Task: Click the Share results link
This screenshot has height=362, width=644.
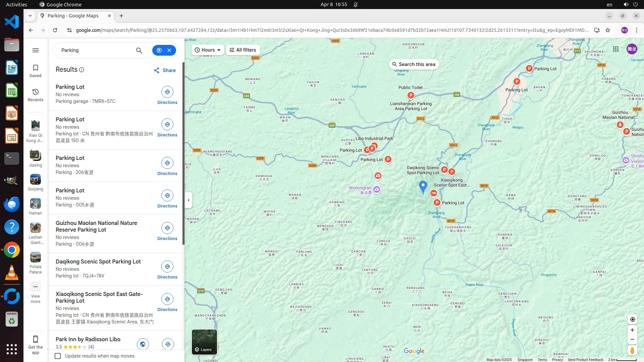Action: [x=165, y=70]
